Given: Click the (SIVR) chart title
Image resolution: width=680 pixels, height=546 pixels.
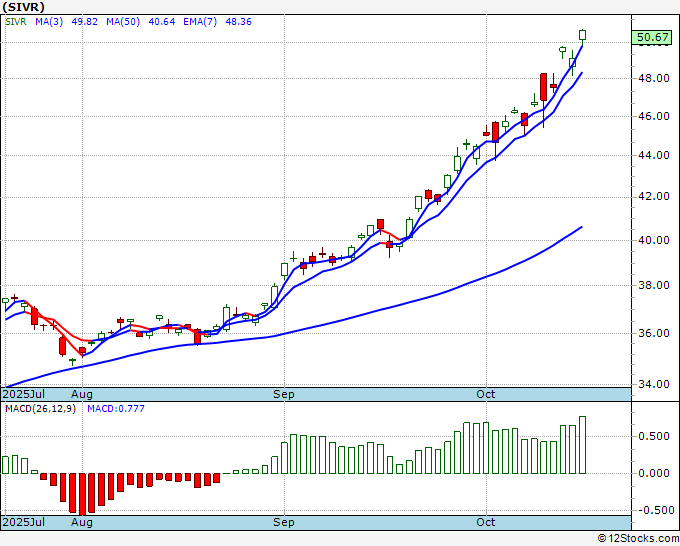Looking at the screenshot, I should [23, 7].
